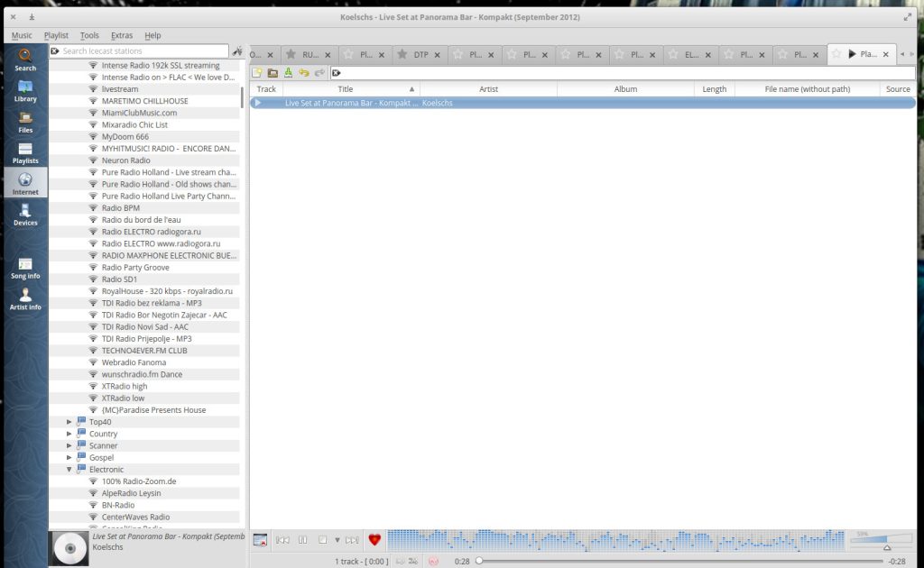Click the load playlist folder icon
The image size is (924, 568).
(273, 73)
